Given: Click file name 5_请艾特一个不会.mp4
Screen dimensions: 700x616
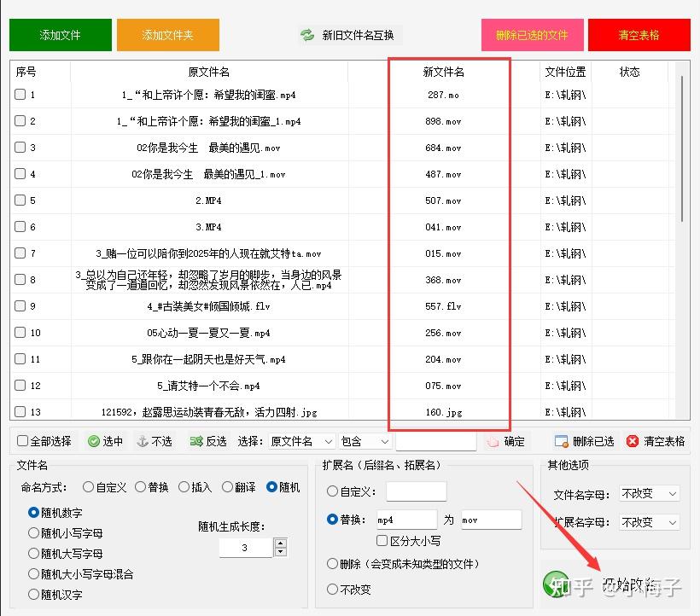Looking at the screenshot, I should (x=208, y=386).
